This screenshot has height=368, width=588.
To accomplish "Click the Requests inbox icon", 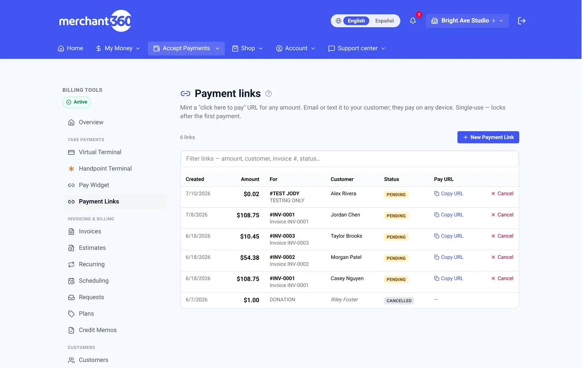I will point(71,297).
